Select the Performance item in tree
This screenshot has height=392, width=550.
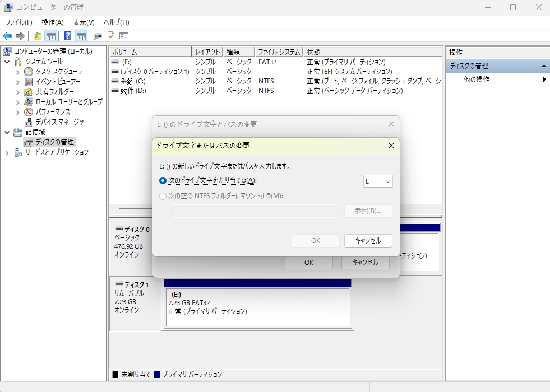tap(53, 112)
